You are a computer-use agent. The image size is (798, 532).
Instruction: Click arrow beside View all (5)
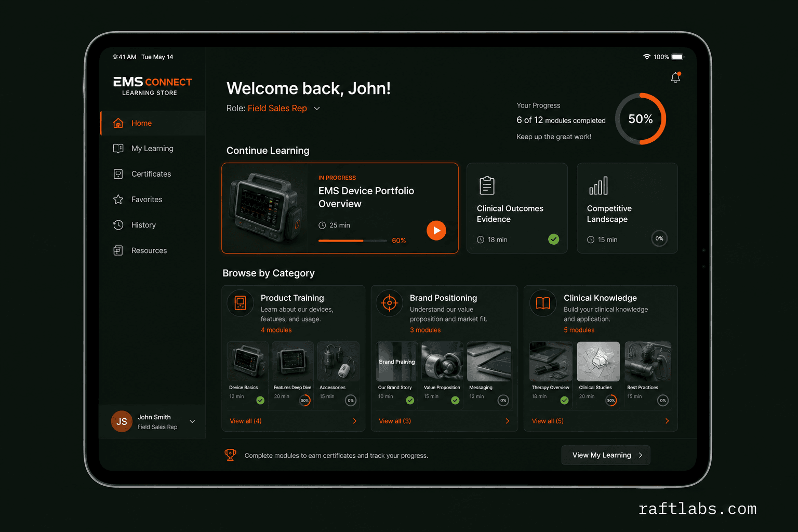pyautogui.click(x=667, y=421)
